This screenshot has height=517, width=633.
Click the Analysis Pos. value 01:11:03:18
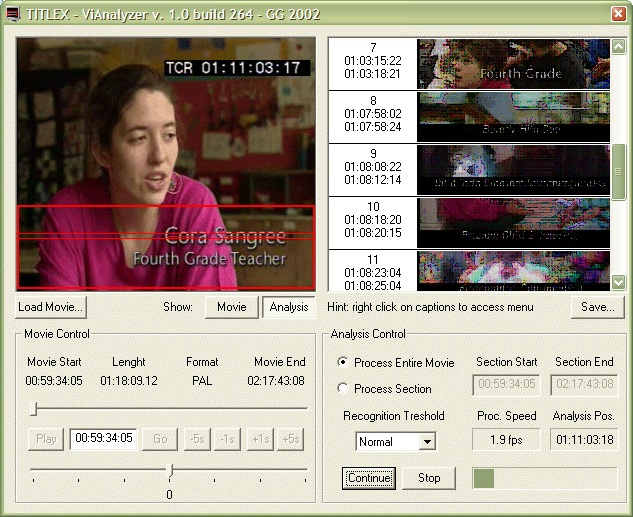click(584, 440)
